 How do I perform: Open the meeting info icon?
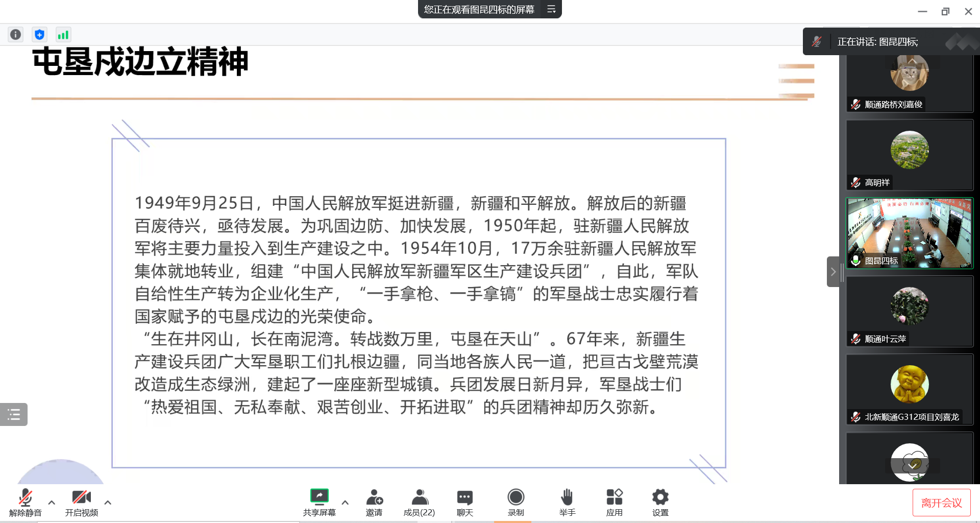tap(15, 35)
